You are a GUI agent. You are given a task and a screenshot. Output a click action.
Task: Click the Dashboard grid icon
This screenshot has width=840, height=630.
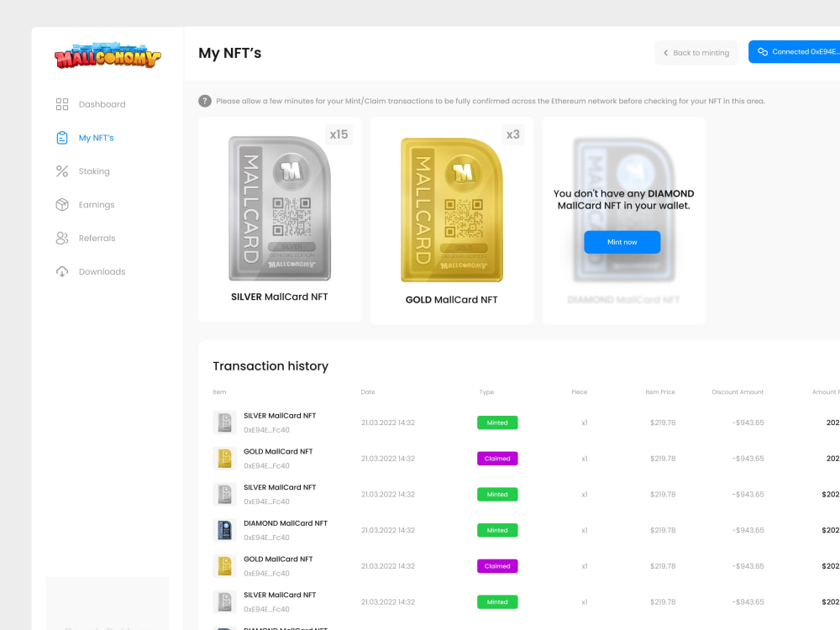(62, 104)
